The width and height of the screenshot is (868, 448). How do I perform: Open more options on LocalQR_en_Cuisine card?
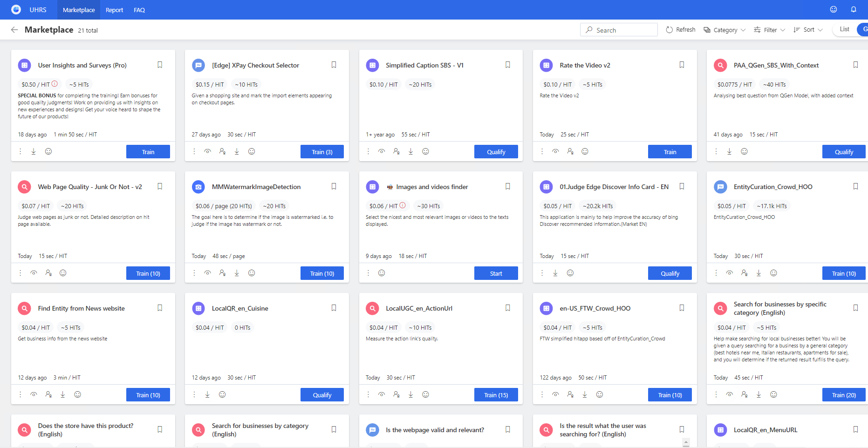coord(194,394)
